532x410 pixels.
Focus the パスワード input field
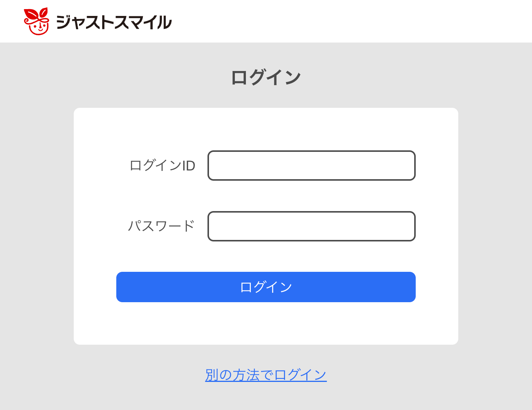311,226
